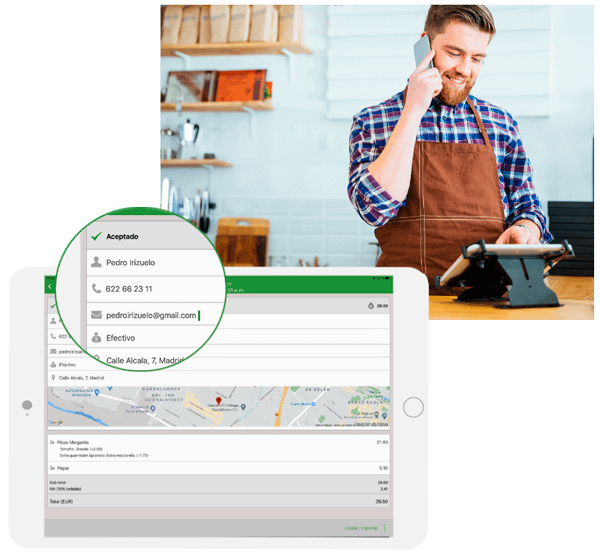Click the stopwatch icon next to 28:09
Image resolution: width=600 pixels, height=558 pixels.
pos(370,307)
